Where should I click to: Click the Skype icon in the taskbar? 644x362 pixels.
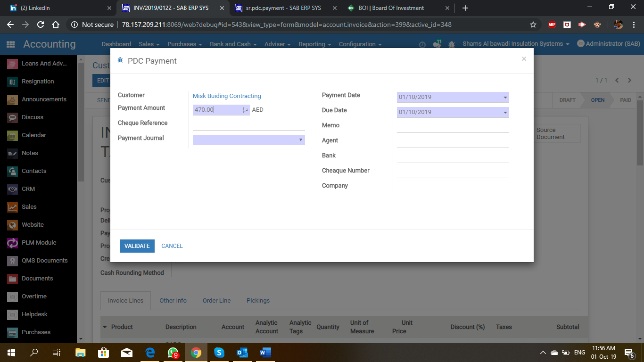219,353
